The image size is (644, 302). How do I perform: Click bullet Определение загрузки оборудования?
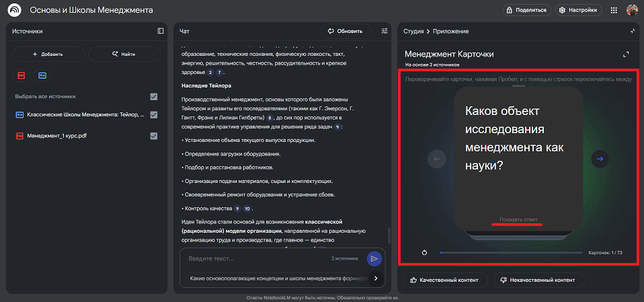click(x=231, y=154)
